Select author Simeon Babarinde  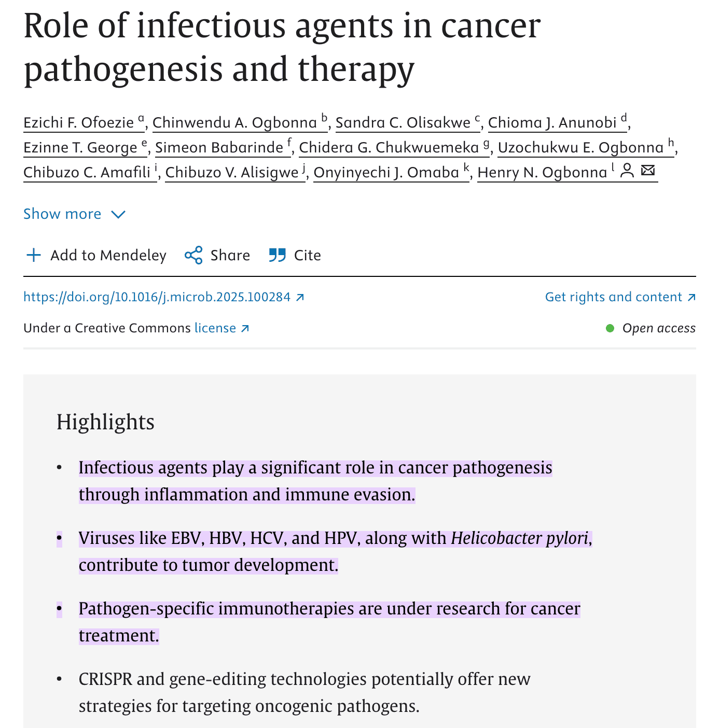[219, 148]
